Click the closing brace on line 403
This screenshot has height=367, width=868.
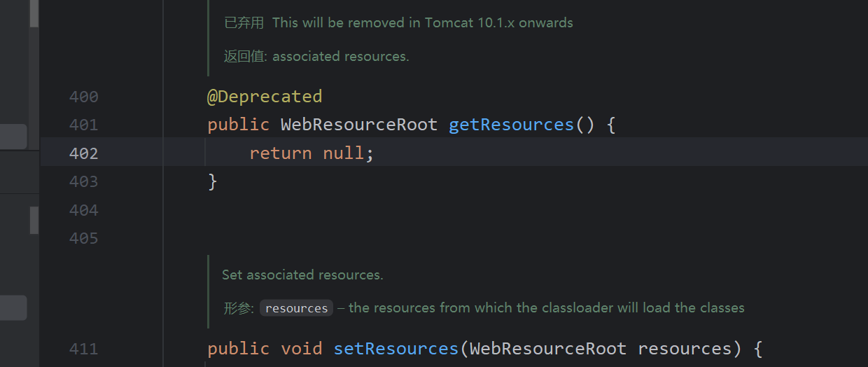(213, 181)
